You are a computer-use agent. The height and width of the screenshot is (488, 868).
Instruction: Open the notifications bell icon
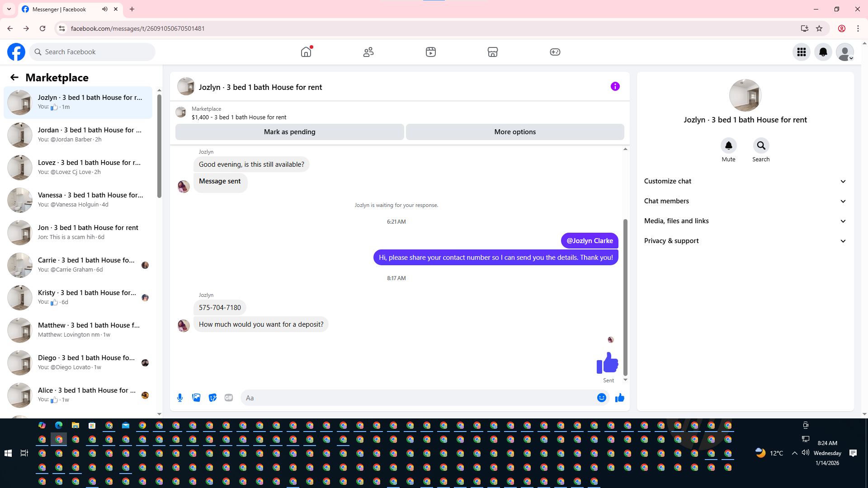point(823,52)
